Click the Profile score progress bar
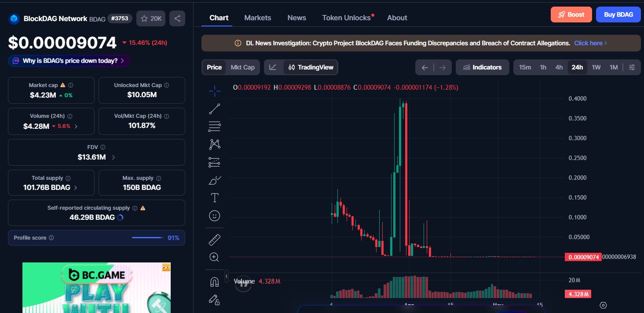 (147, 238)
